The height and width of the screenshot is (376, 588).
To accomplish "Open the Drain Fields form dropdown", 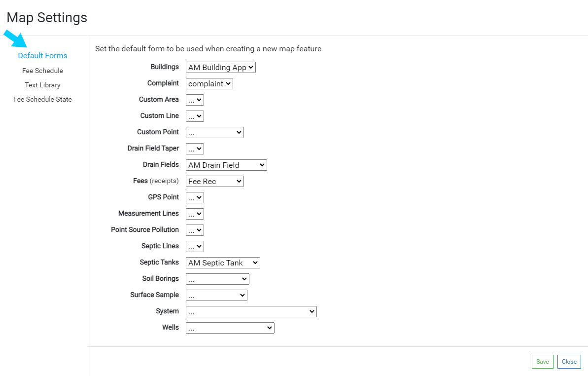I will click(x=226, y=165).
